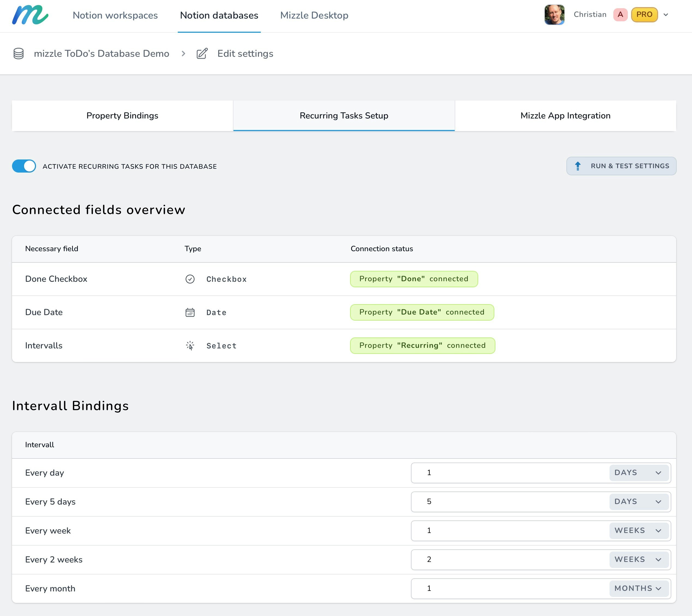The image size is (692, 616).
Task: Go to Notion workspaces nav item
Action: 115,15
